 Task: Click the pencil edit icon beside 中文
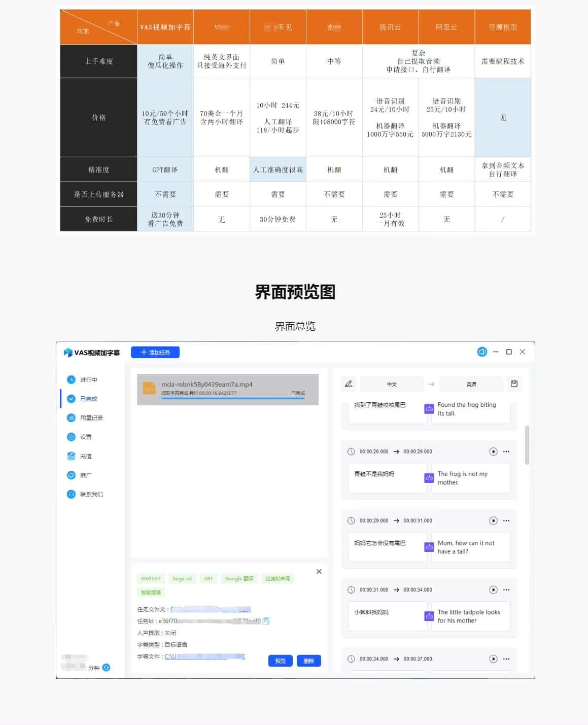[x=349, y=384]
